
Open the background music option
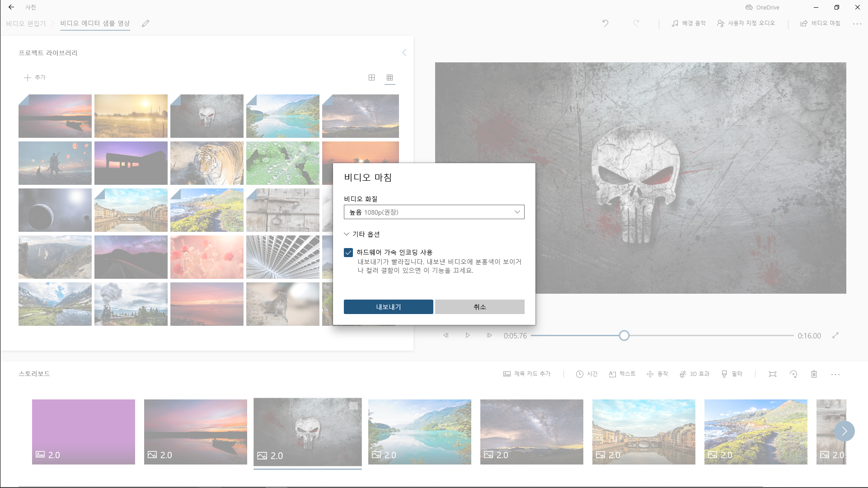tap(688, 23)
